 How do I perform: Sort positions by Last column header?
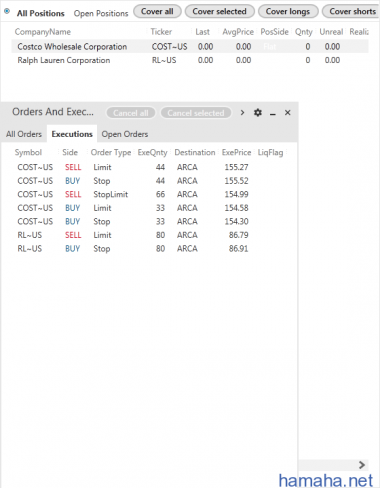tap(203, 32)
